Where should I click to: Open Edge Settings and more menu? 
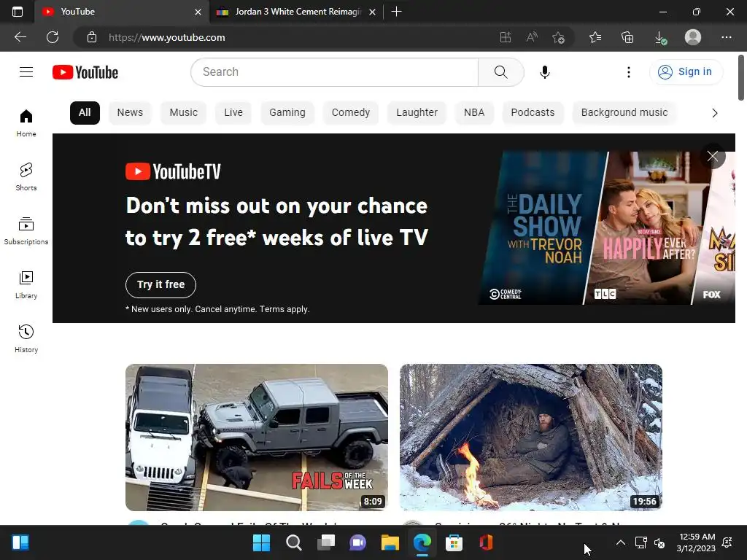726,37
